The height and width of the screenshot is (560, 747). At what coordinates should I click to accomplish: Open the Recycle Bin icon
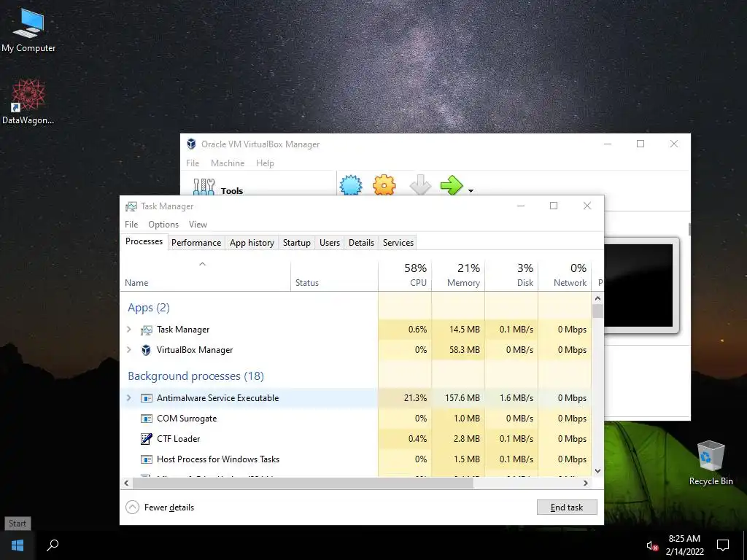tap(711, 463)
